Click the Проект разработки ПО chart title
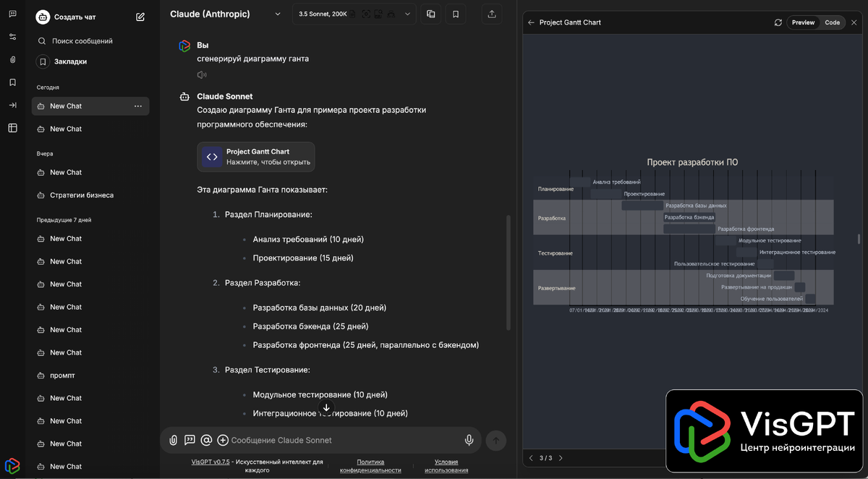The width and height of the screenshot is (868, 479). click(692, 162)
